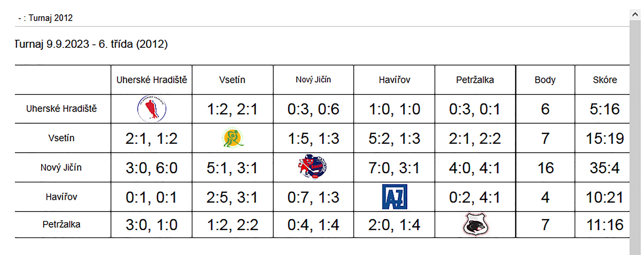Image resolution: width=644 pixels, height=255 pixels.
Task: Click the 35:4 score cell
Action: [x=605, y=168]
